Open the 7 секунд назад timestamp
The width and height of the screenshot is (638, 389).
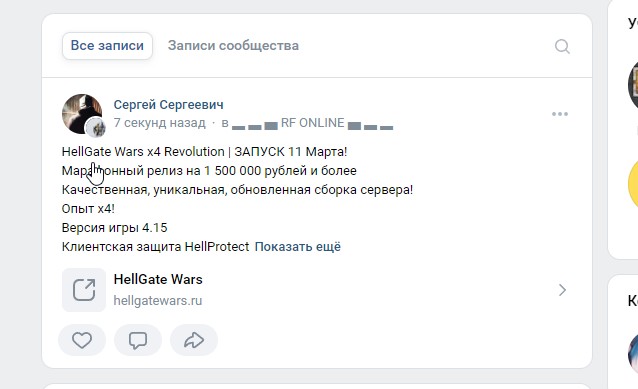tap(160, 123)
